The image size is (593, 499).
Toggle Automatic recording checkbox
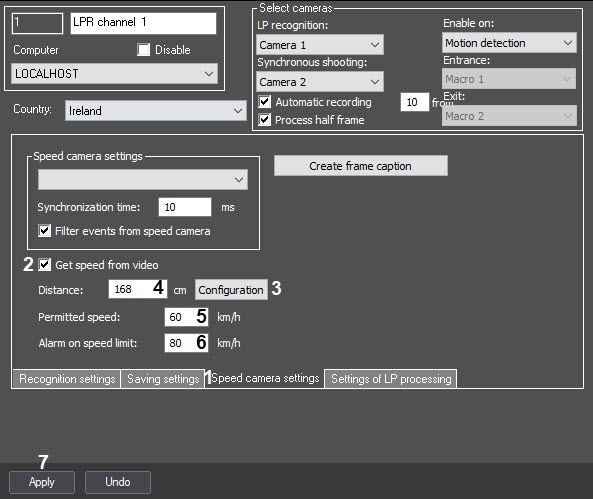pyautogui.click(x=264, y=102)
